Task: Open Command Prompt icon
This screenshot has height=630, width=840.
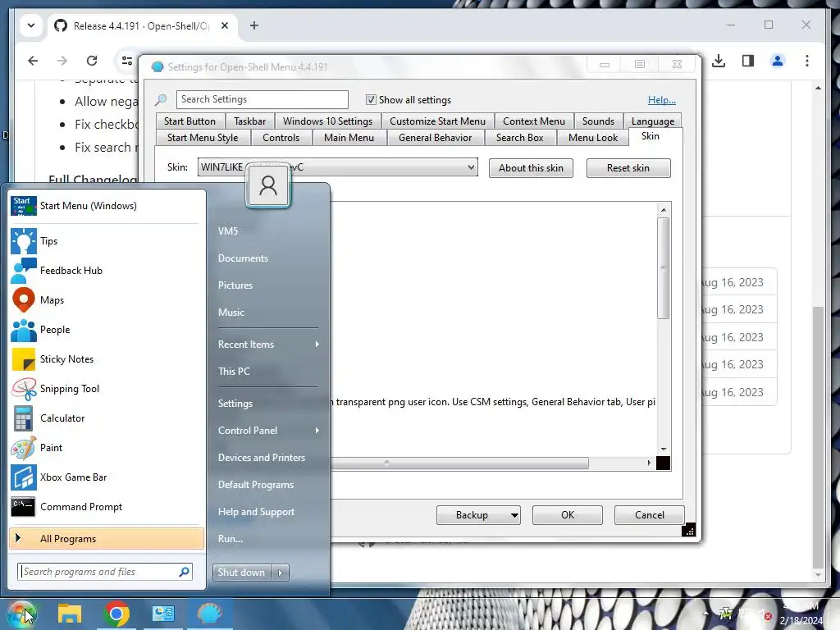Action: pyautogui.click(x=24, y=507)
